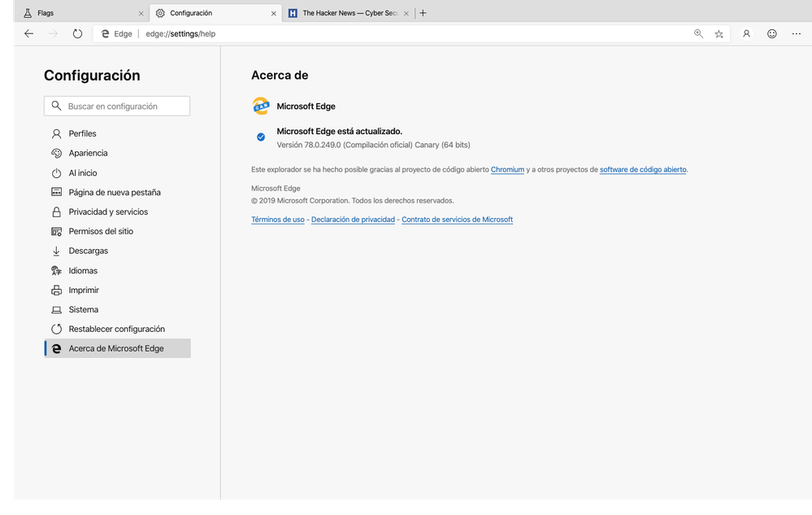
Task: Click the Descargas download arrow icon
Action: [x=56, y=251]
